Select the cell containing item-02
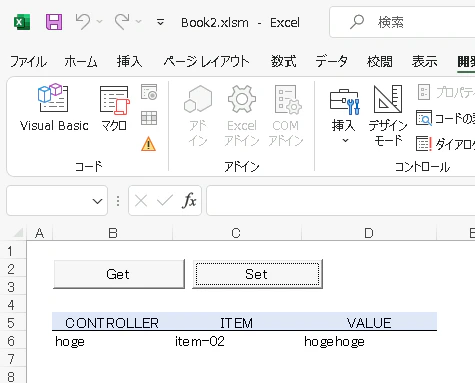The width and height of the screenshot is (475, 383). pyautogui.click(x=237, y=340)
